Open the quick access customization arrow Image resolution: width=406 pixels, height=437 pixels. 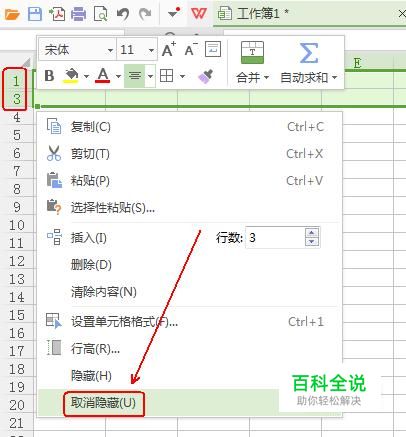(x=174, y=13)
